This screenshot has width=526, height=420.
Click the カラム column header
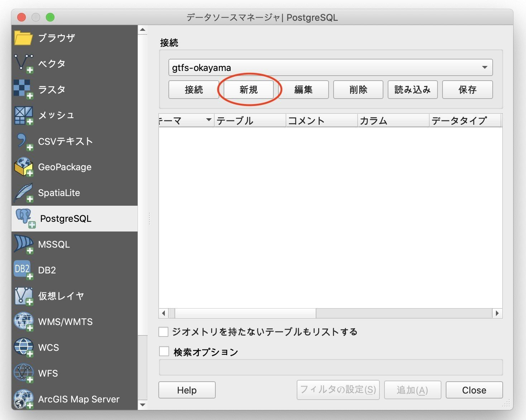click(x=393, y=120)
